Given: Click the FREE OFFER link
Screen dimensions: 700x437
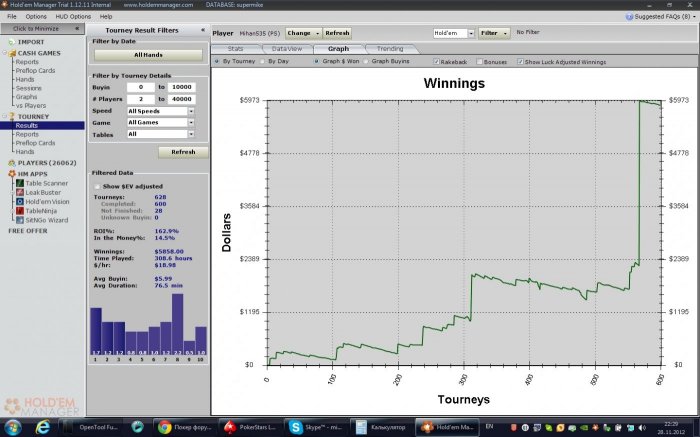Looking at the screenshot, I should click(x=28, y=231).
